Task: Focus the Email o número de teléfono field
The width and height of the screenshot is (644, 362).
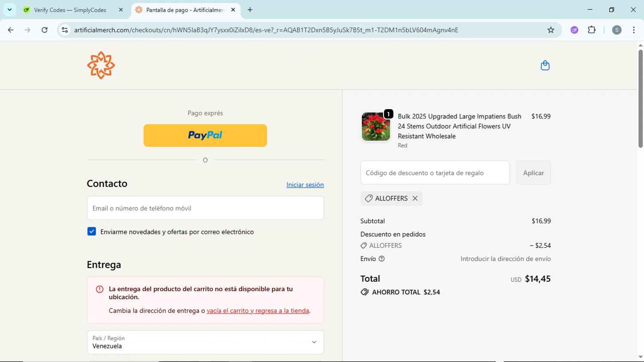Action: pos(205,208)
